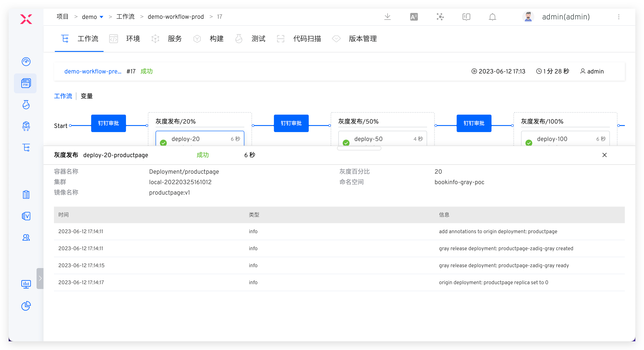
Task: Open the documentation book icon
Action: tap(466, 17)
